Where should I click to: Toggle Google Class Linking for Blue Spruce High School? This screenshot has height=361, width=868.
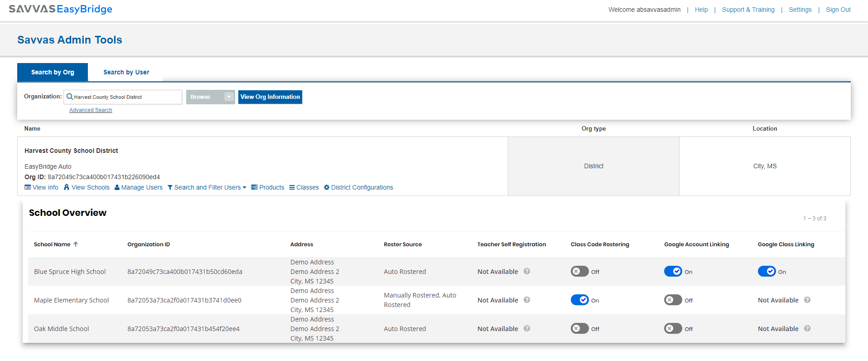(x=767, y=271)
